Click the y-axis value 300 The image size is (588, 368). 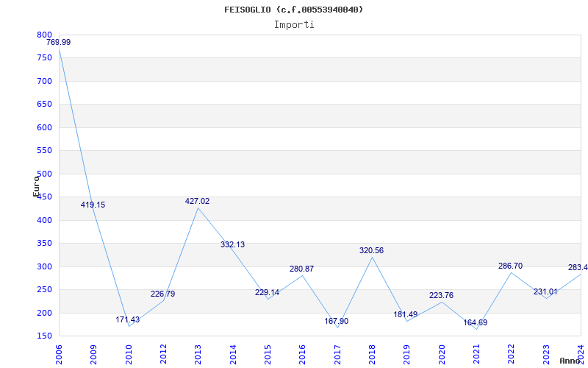tap(44, 266)
